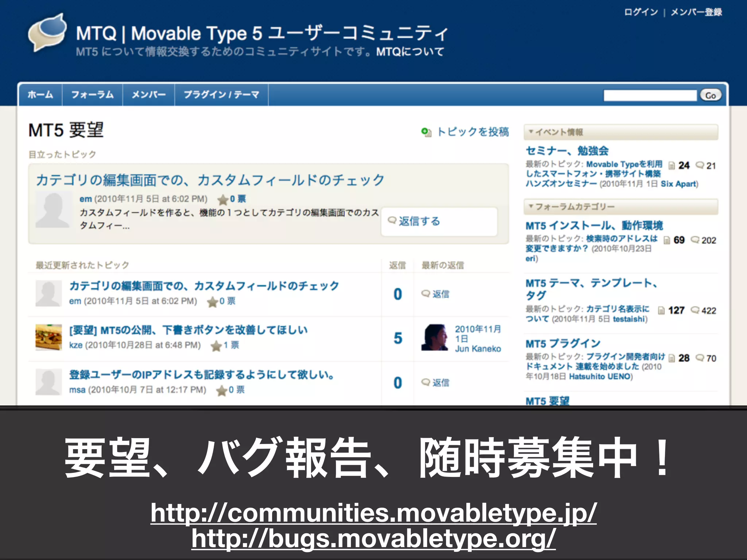This screenshot has width=747, height=560.
Task: Click reply count 5 in kze's row
Action: pyautogui.click(x=398, y=338)
